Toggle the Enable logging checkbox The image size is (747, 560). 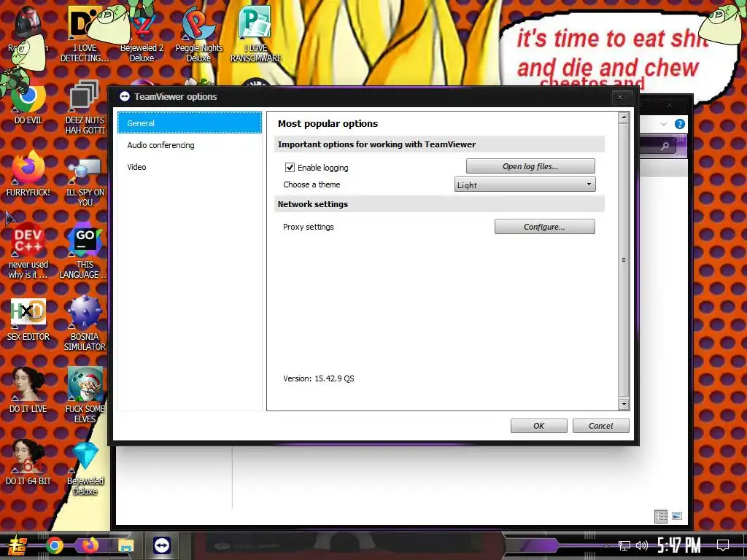coord(290,167)
